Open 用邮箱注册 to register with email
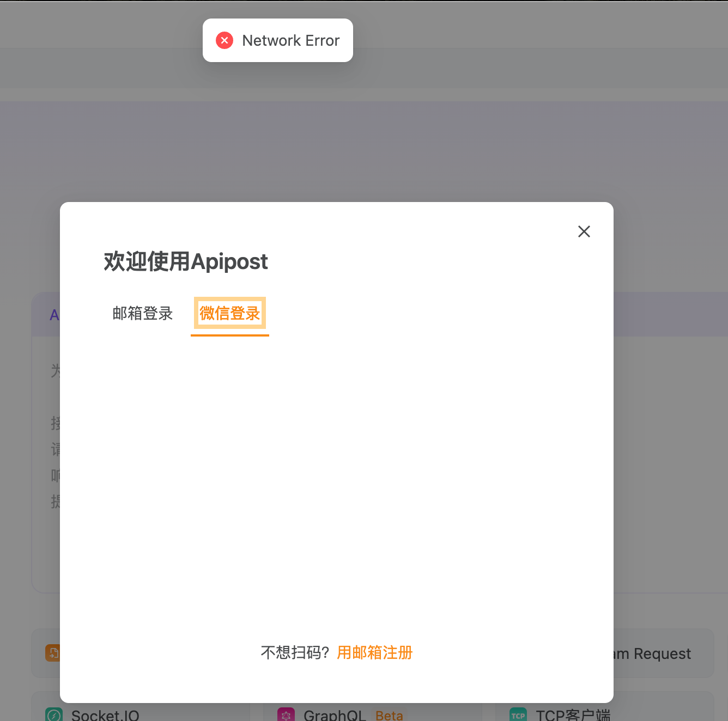Screen dimensions: 728x721 (x=374, y=653)
